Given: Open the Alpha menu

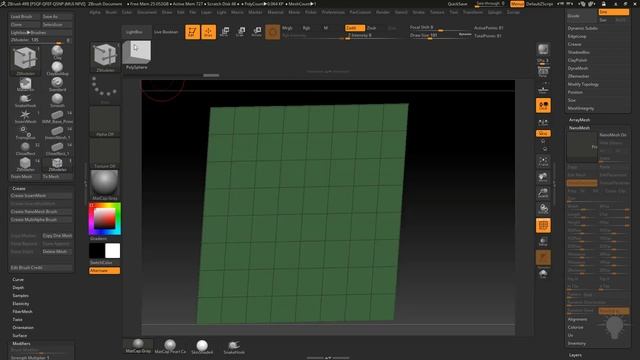Looking at the screenshot, I should tap(95, 12).
